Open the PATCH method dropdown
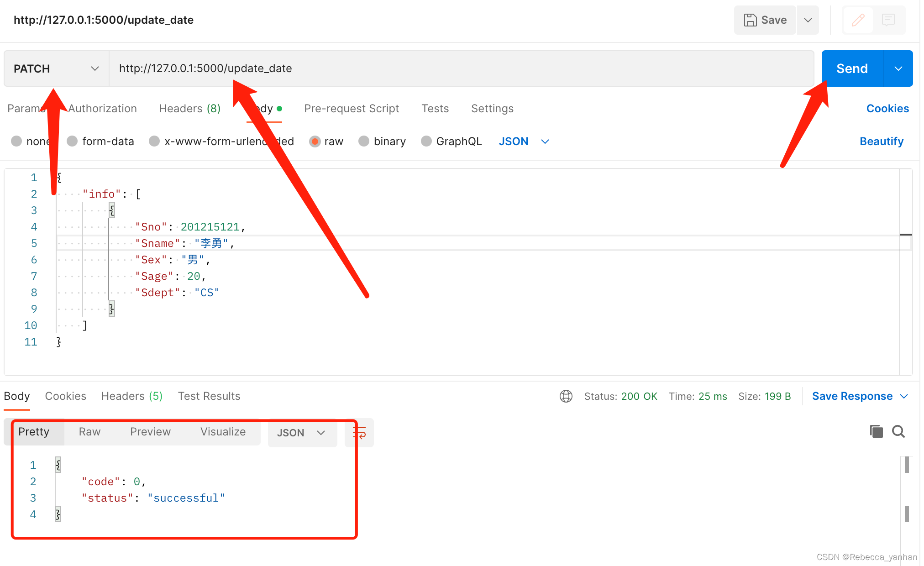 click(56, 68)
